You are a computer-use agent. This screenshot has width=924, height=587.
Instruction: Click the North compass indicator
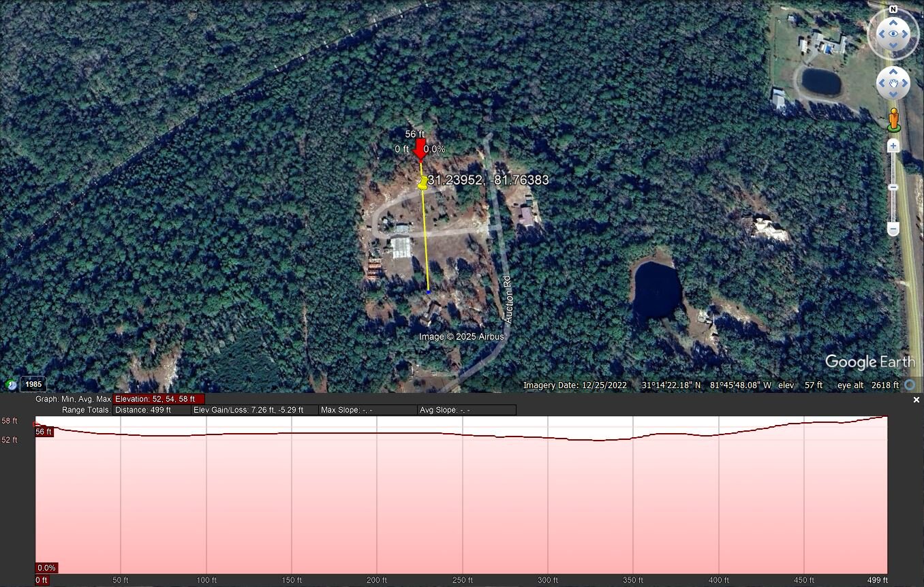893,10
